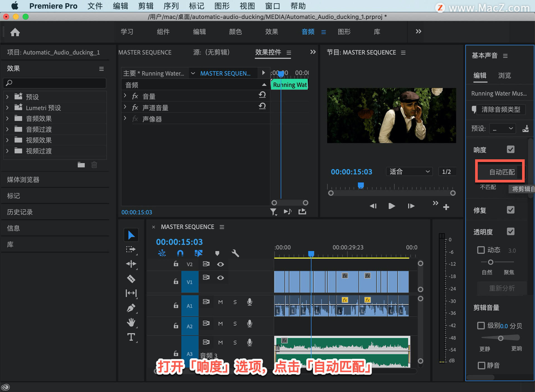Switch to the 颜色 workspace

click(235, 32)
